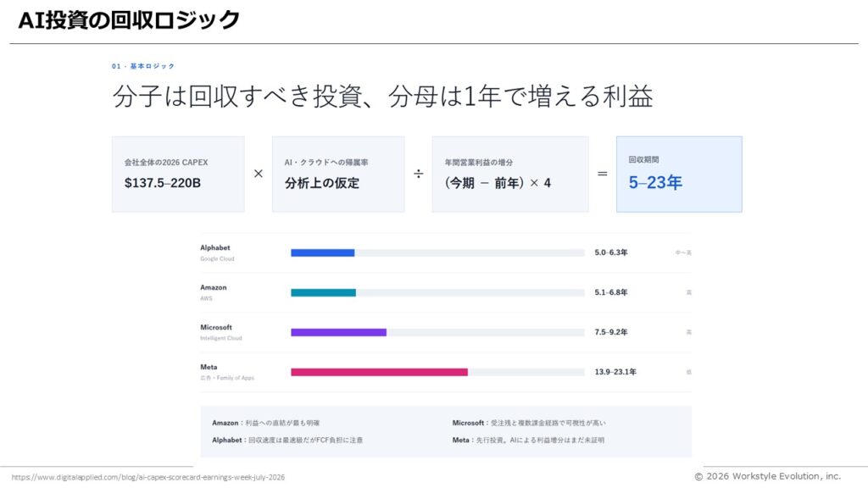
Task: Click the formula "(今期 − 前年) × 4"
Action: point(498,183)
